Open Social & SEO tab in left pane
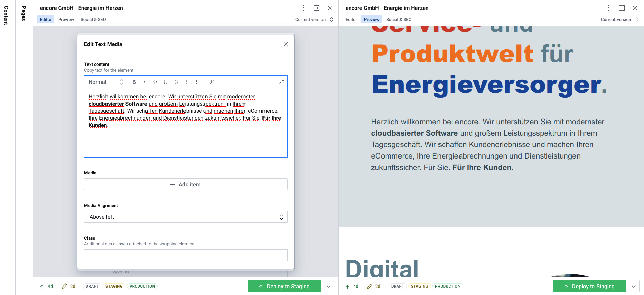Screen dimensions: 644x295 click(93, 19)
